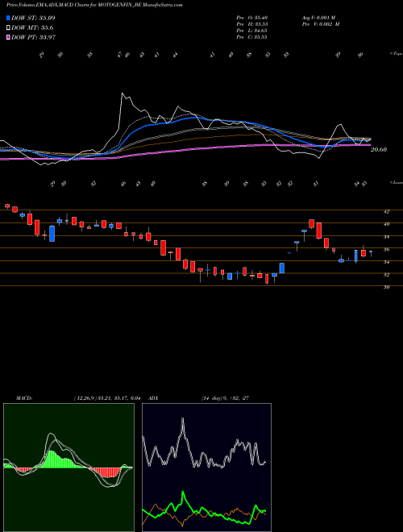The image size is (403, 532).
Task: Click the ADX '(14 day) 9, +32, -27' values
Action: click(x=225, y=398)
